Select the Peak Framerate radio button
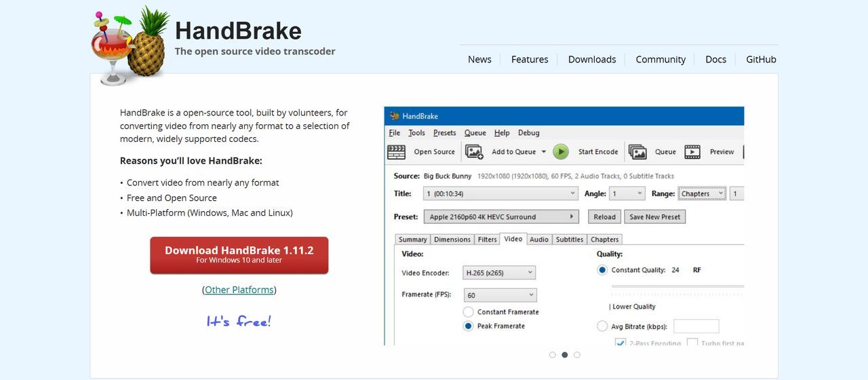Image resolution: width=868 pixels, height=380 pixels. [x=468, y=326]
